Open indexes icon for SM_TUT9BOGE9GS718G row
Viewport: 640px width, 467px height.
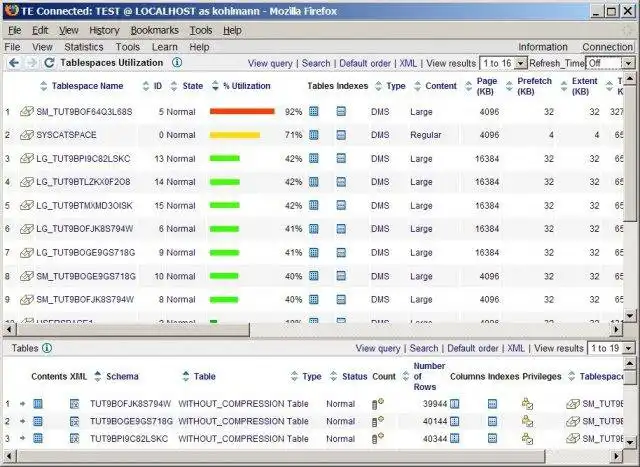click(341, 276)
